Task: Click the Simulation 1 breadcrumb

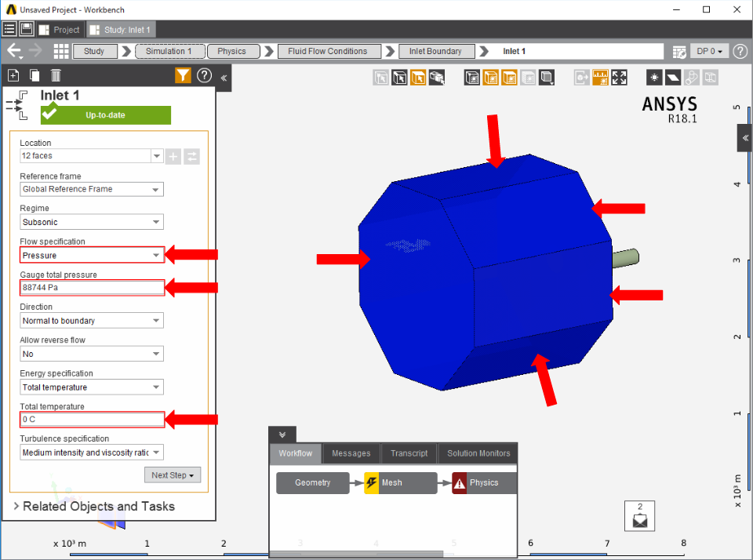Action: (170, 51)
